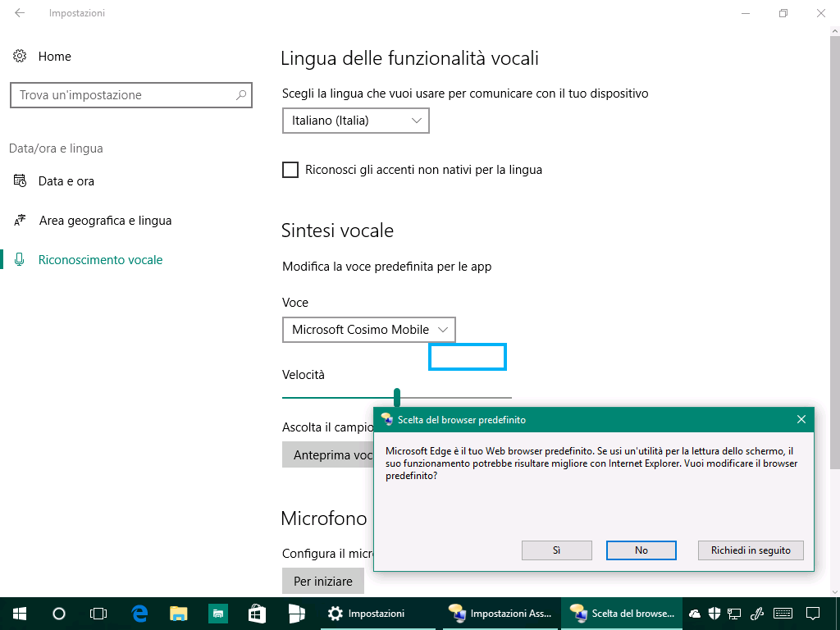840x630 pixels.
Task: Click the Lingua delle funzionalità vocali heading
Action: pos(410,58)
